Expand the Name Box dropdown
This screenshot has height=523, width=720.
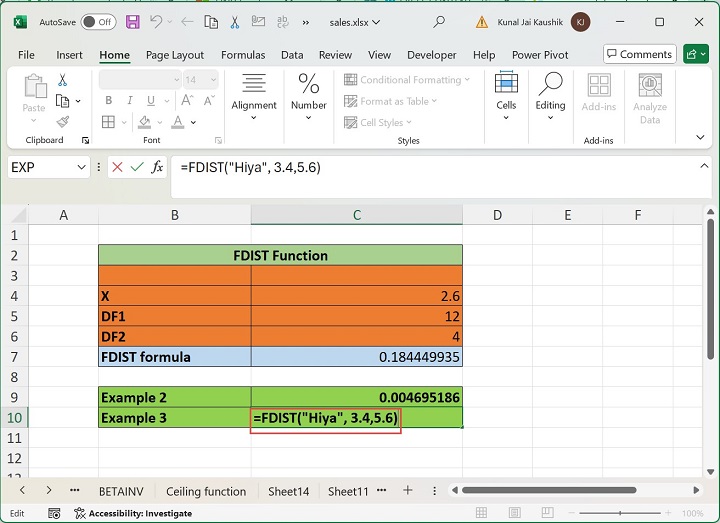pyautogui.click(x=81, y=168)
